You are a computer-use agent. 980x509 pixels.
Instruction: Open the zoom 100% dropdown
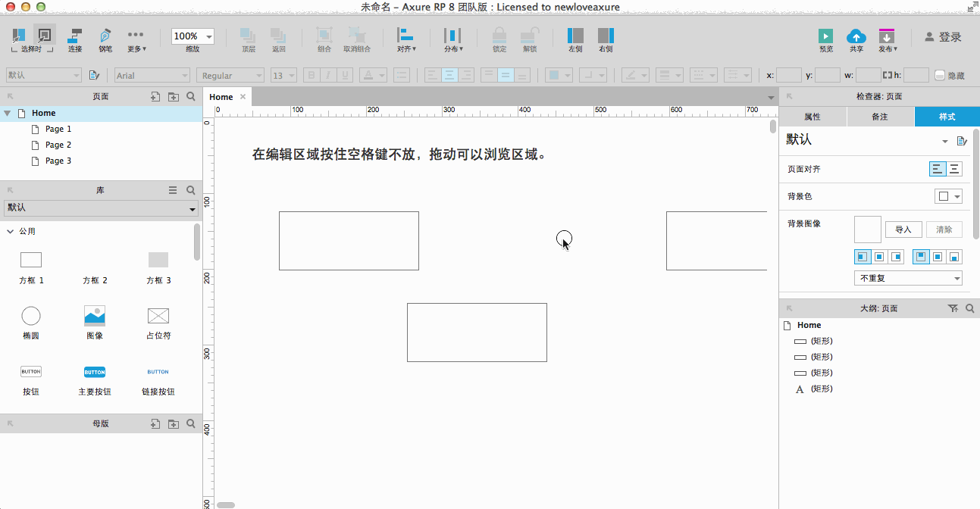click(193, 36)
